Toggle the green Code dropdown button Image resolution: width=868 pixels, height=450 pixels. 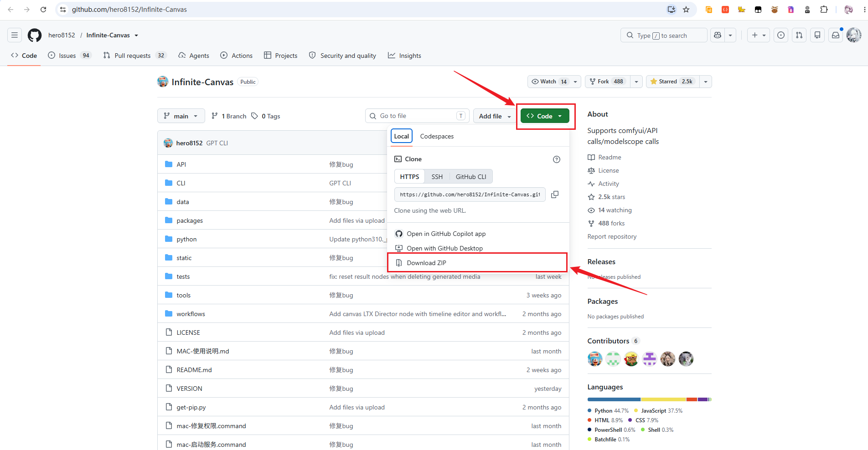[545, 116]
